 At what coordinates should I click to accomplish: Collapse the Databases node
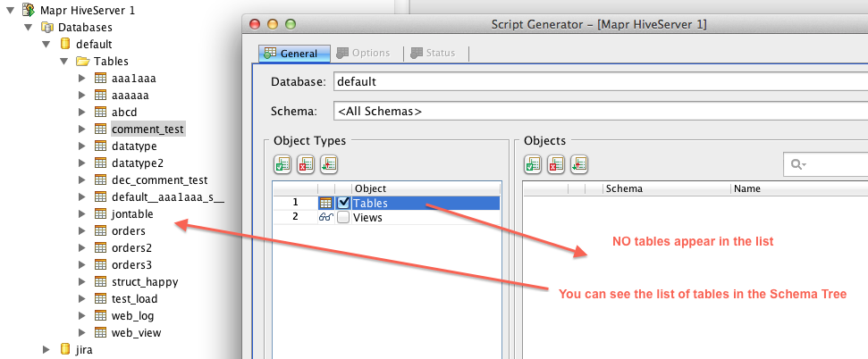tap(29, 27)
